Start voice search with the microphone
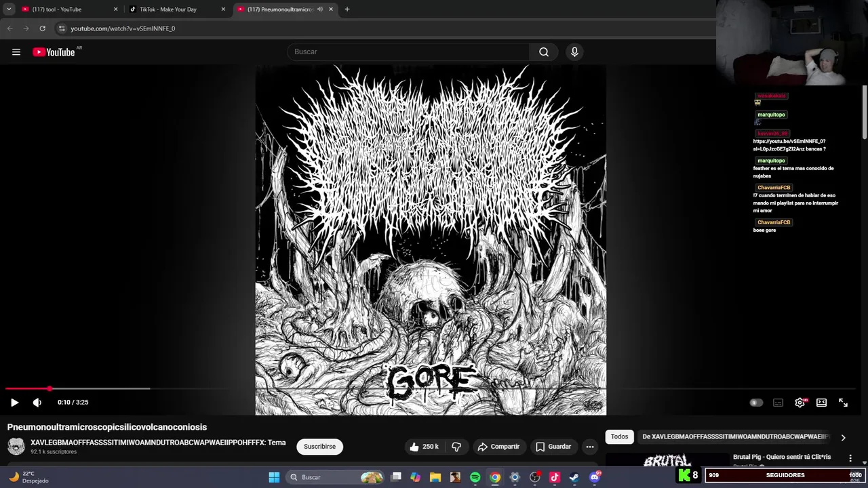Screen dimensions: 868x488 click(574, 52)
